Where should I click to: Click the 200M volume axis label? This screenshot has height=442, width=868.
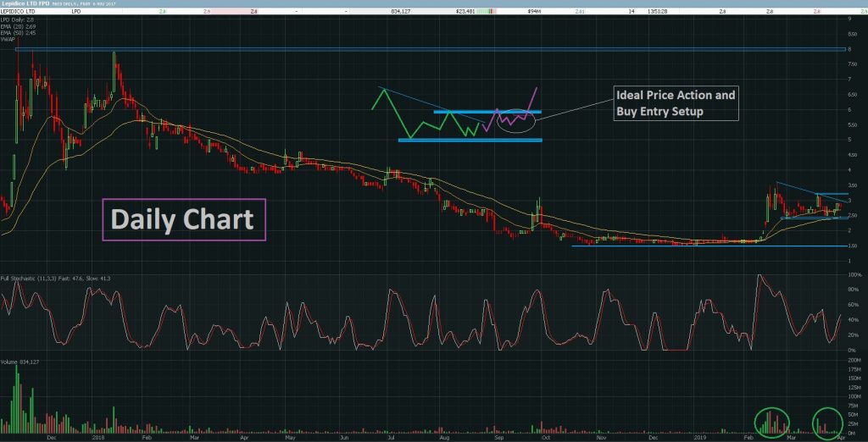point(854,360)
